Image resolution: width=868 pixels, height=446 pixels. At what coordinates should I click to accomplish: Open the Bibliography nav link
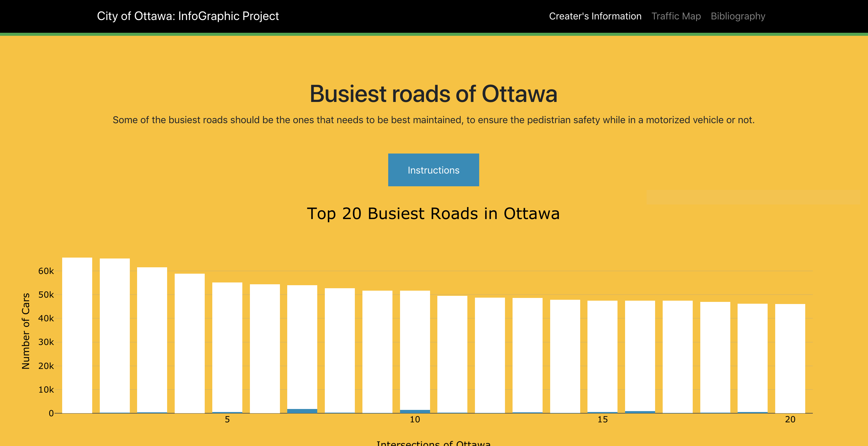pos(738,16)
